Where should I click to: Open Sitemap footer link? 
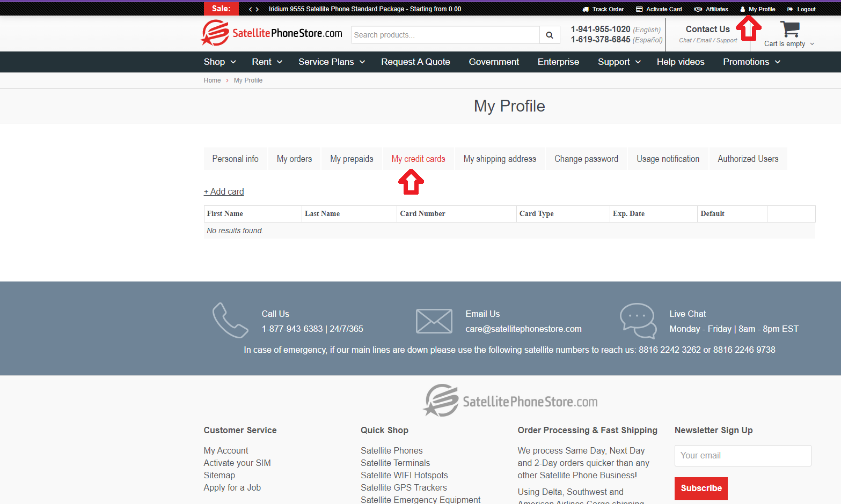(219, 476)
